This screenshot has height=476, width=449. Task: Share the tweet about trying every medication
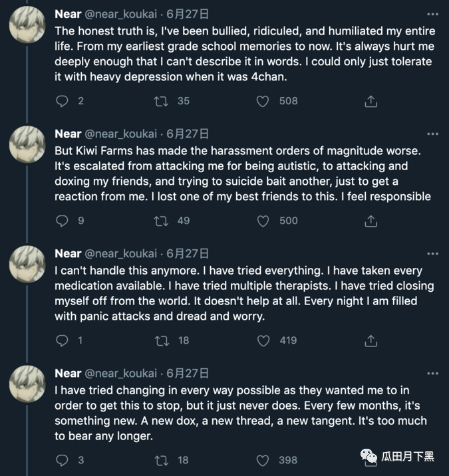tap(371, 340)
